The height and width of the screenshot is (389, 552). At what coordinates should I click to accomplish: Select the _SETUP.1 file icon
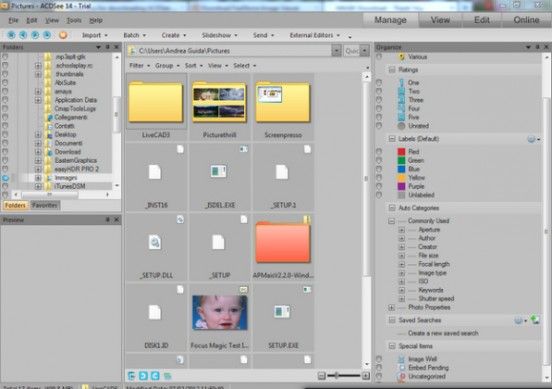282,172
